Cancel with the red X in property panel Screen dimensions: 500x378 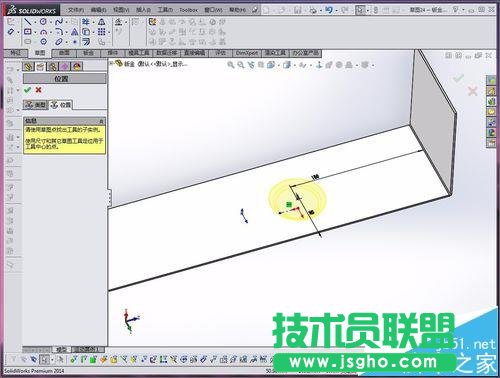[x=39, y=90]
